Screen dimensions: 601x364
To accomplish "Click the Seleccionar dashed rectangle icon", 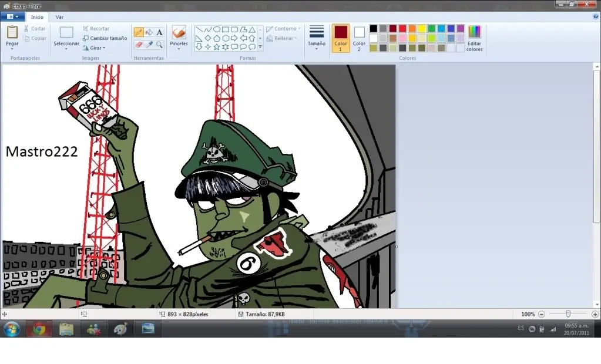I will (66, 32).
